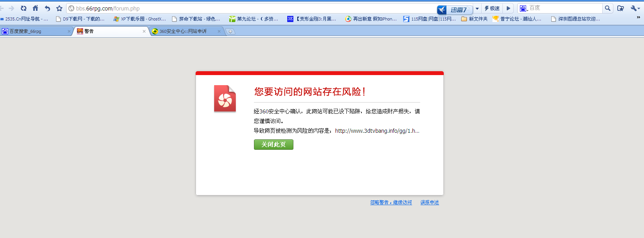Go forward with the forward arrow
The height and width of the screenshot is (238, 644).
pyautogui.click(x=11, y=8)
